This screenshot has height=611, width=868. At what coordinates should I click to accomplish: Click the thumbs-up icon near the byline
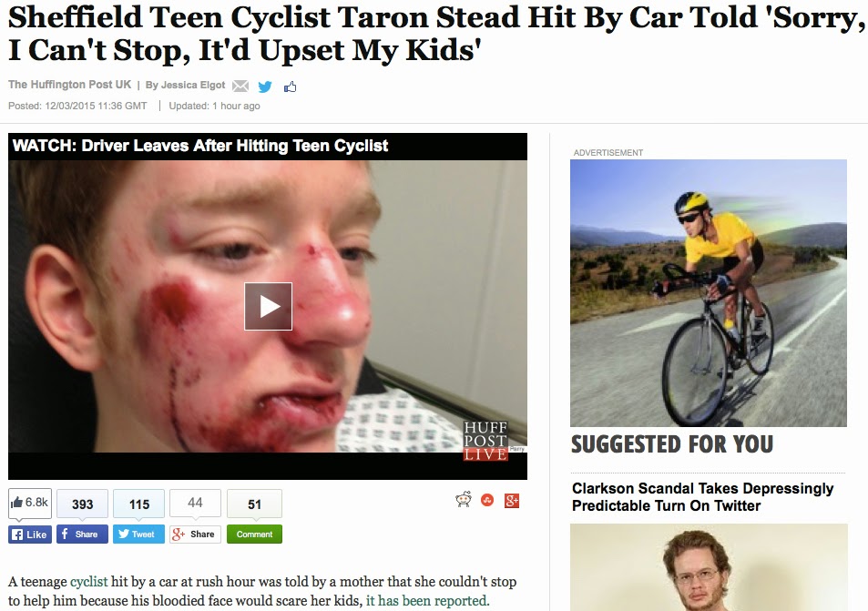(x=290, y=87)
